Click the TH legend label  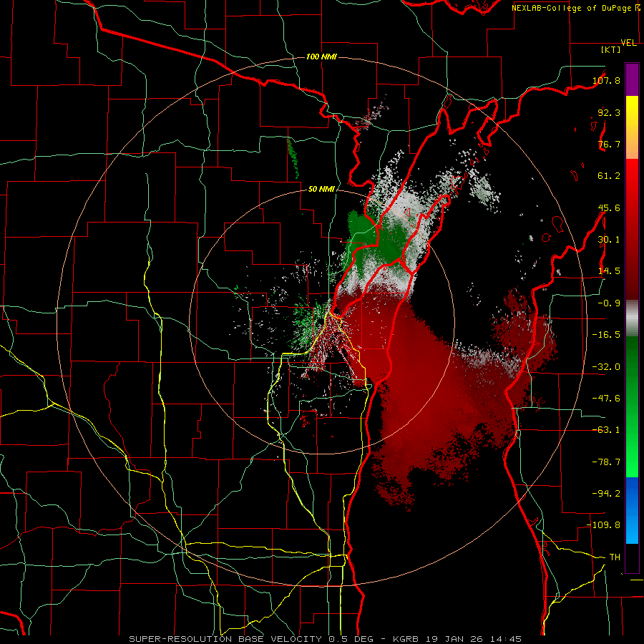(615, 557)
